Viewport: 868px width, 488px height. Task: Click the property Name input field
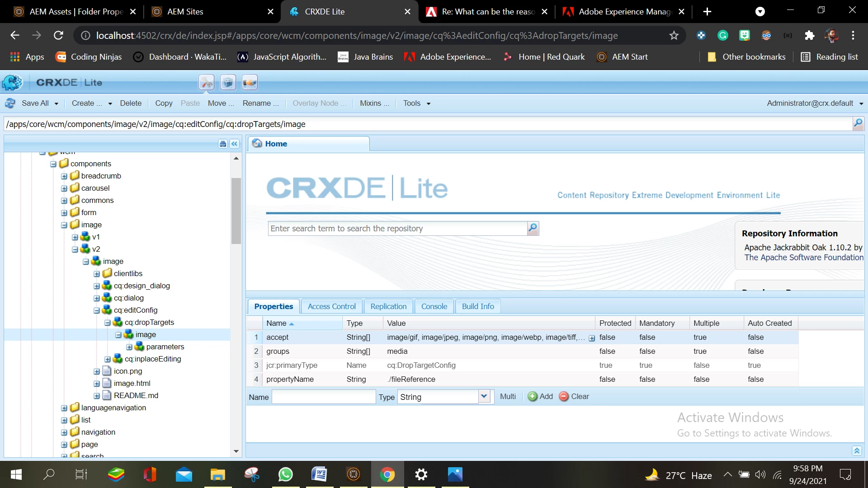[324, 397]
